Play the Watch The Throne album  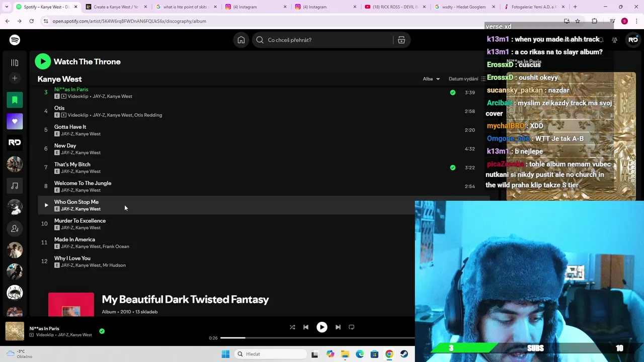[43, 61]
